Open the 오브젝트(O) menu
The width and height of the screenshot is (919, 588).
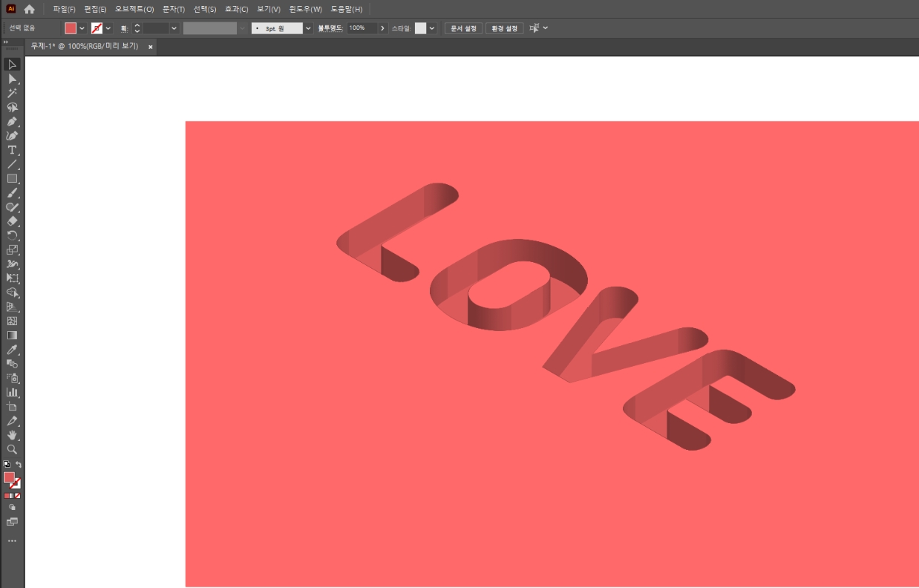(x=134, y=9)
